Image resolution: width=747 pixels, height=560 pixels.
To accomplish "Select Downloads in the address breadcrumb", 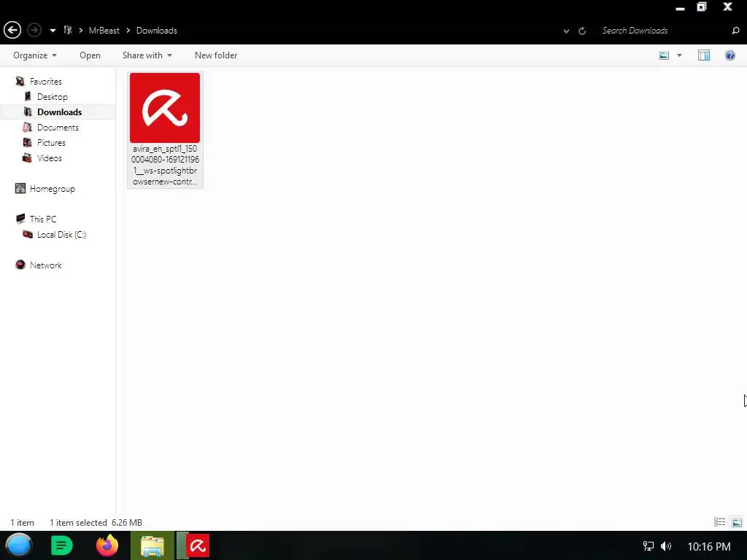I will (157, 31).
